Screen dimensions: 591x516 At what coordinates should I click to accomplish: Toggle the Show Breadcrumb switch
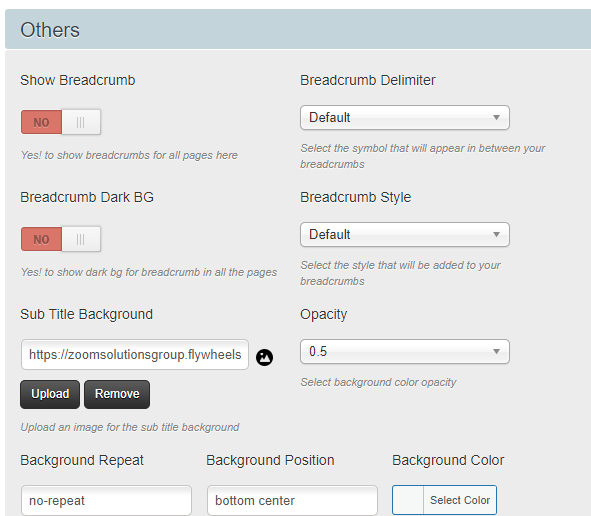pyautogui.click(x=61, y=122)
